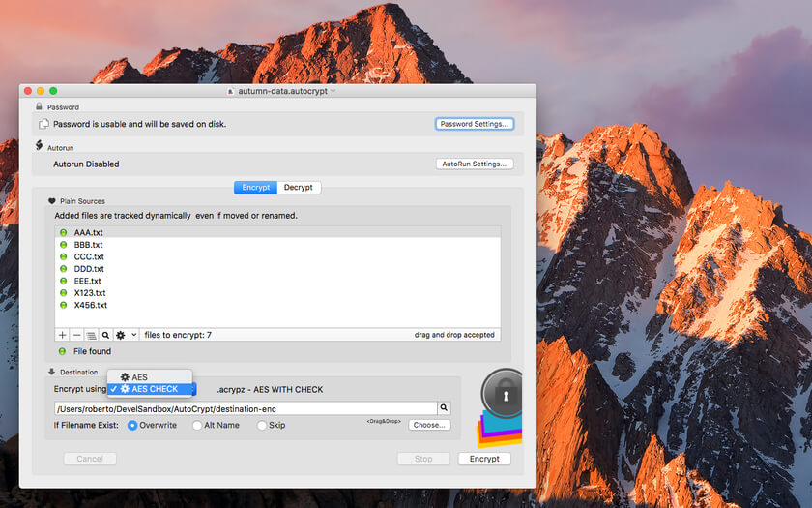Click the magnifier icon under file list

(105, 335)
